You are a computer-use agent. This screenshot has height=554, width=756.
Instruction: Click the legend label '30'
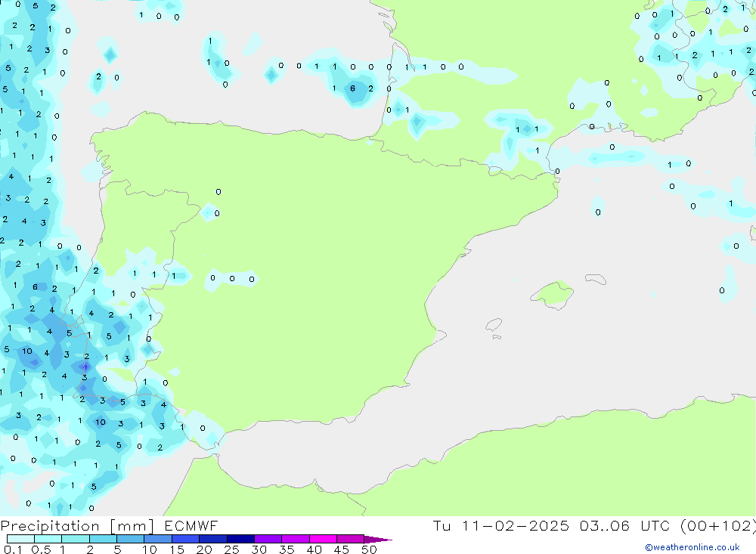[x=259, y=549]
